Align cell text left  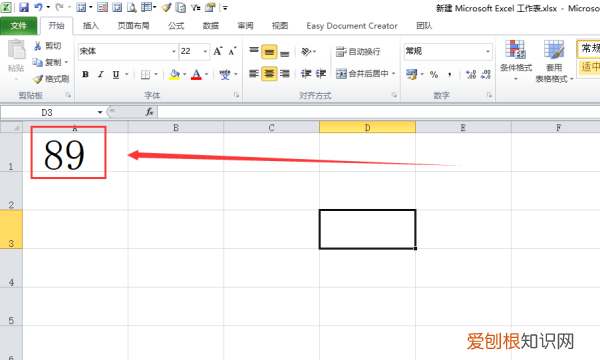click(x=254, y=73)
